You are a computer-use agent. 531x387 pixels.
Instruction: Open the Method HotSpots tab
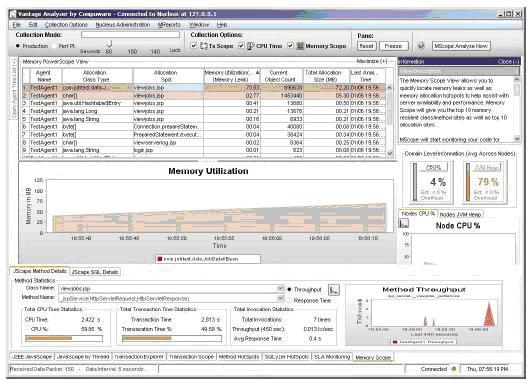[239, 357]
